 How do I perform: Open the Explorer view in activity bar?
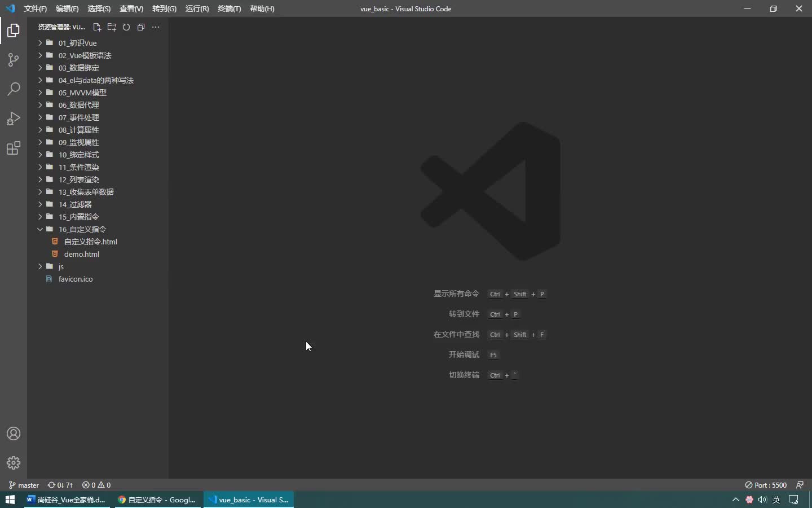pos(14,30)
